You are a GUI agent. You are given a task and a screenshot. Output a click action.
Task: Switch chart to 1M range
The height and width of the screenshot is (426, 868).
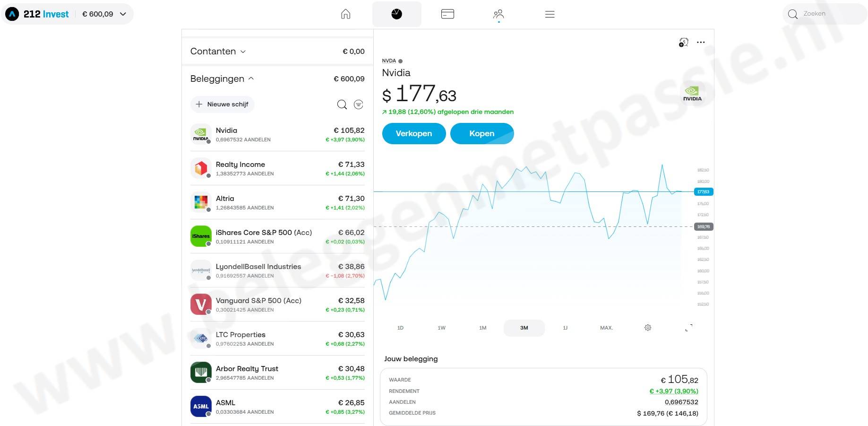483,328
